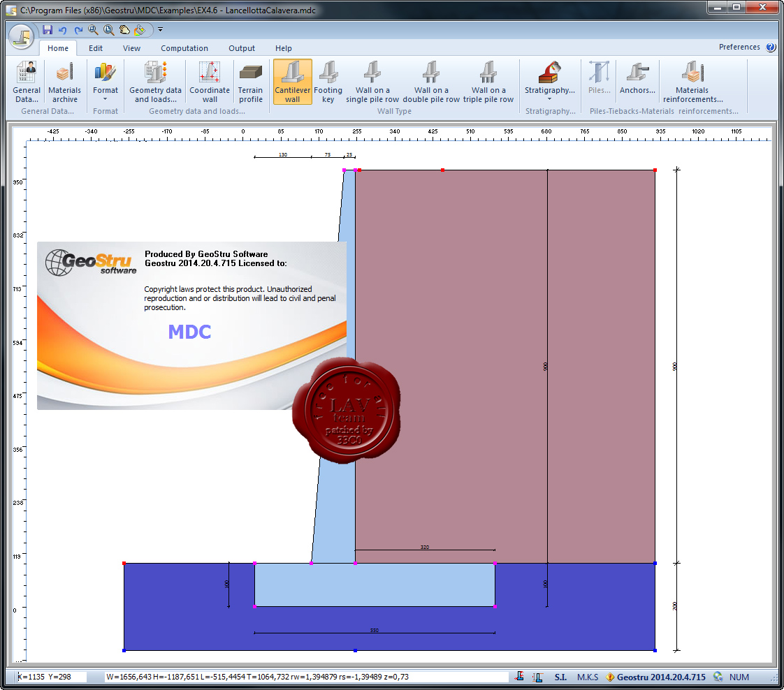Viewport: 784px width, 690px height.
Task: Open Coordinate wall editor
Action: pos(210,82)
